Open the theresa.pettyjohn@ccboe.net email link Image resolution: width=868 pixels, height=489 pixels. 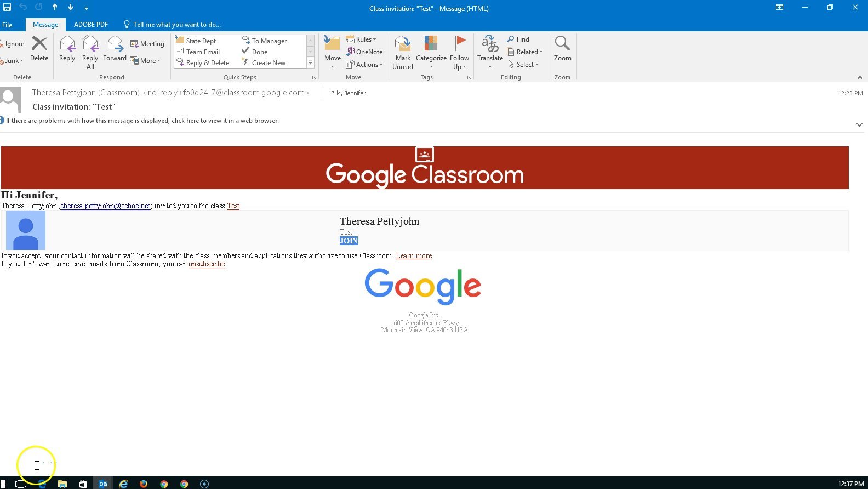[106, 206]
